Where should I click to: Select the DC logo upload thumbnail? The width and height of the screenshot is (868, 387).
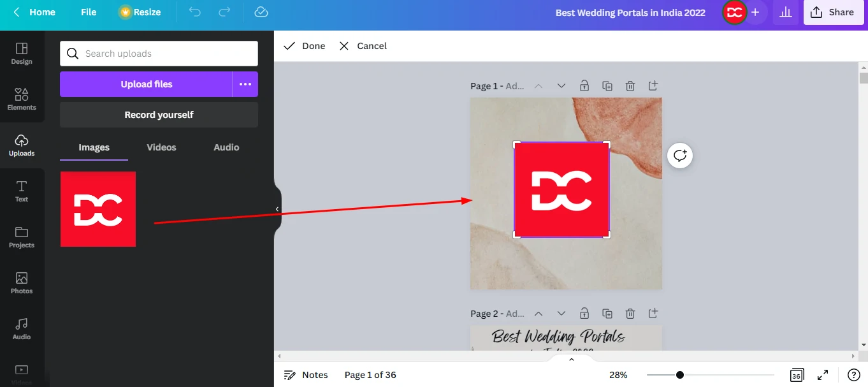pyautogui.click(x=98, y=208)
